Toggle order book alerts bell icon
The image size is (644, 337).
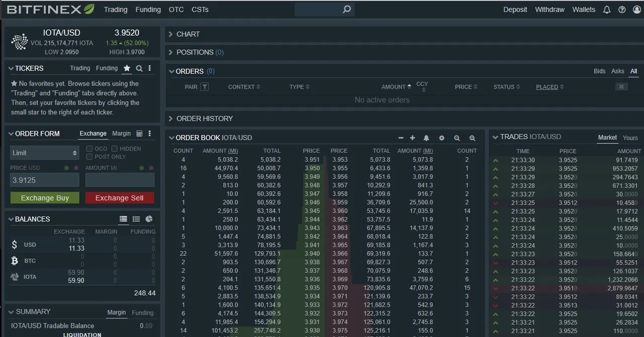point(426,138)
